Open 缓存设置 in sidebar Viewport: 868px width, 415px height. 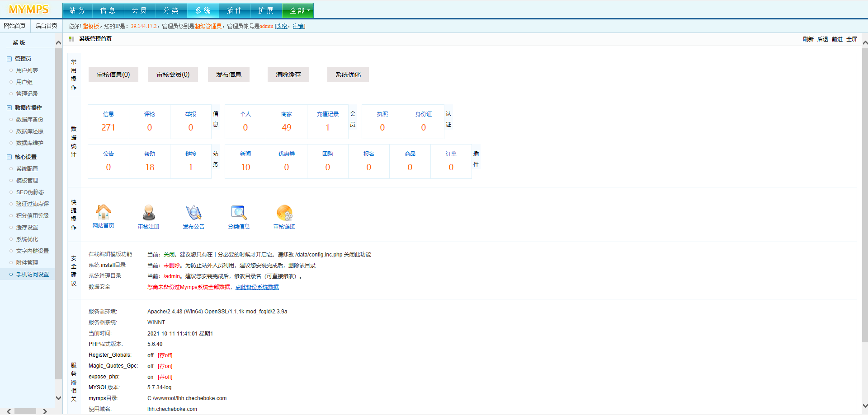[27, 228]
